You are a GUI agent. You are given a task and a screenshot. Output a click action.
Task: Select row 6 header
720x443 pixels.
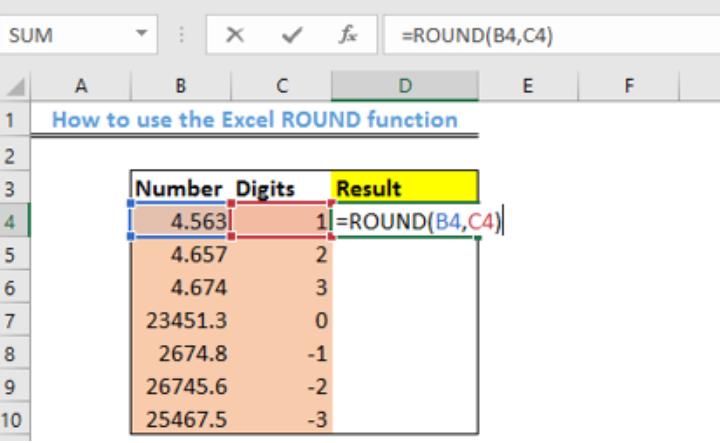coord(15,288)
